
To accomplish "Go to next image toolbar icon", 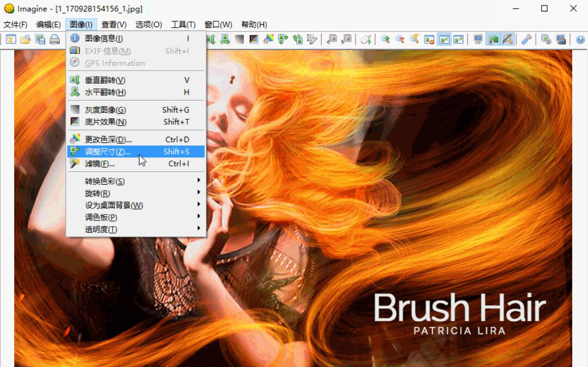I will click(346, 39).
